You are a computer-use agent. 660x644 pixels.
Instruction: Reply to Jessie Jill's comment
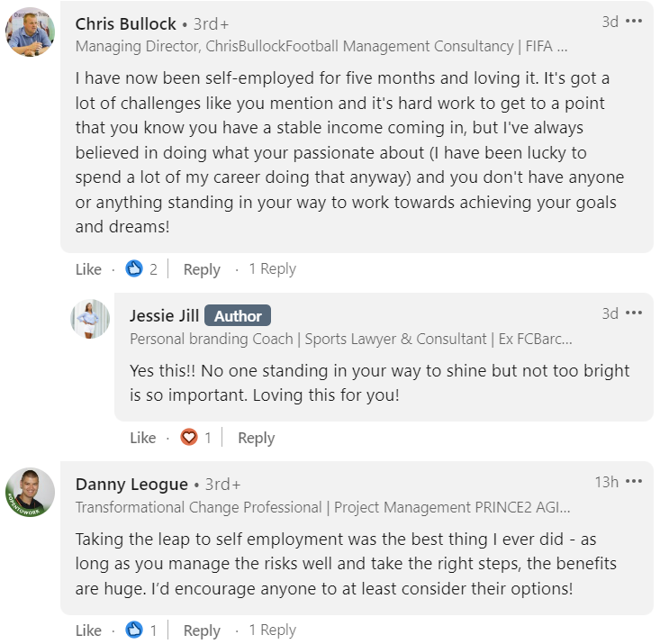click(256, 438)
